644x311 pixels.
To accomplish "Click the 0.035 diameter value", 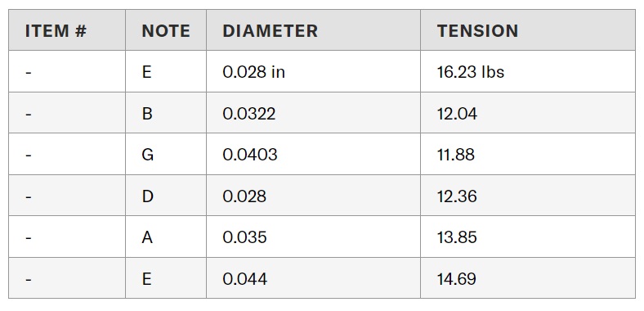I will [x=245, y=237].
